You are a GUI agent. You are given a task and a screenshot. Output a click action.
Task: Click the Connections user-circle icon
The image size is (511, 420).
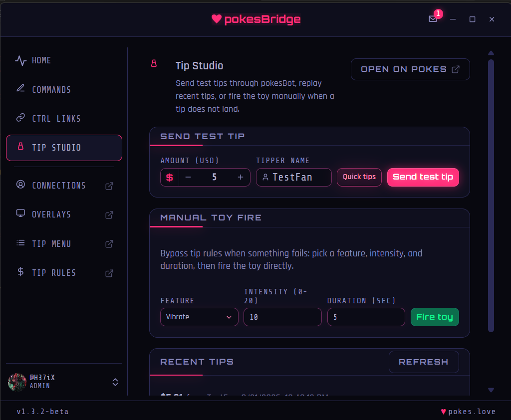(x=20, y=185)
